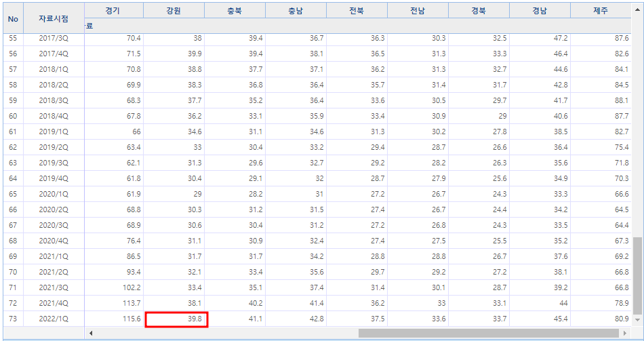This screenshot has height=341, width=644.
Task: Click 경기 value 102.2 in 2021/3Q
Action: click(114, 288)
